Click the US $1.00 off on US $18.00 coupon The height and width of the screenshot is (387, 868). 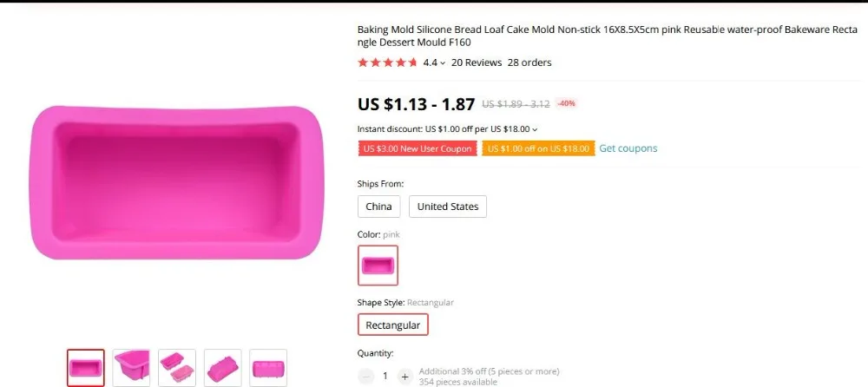538,149
